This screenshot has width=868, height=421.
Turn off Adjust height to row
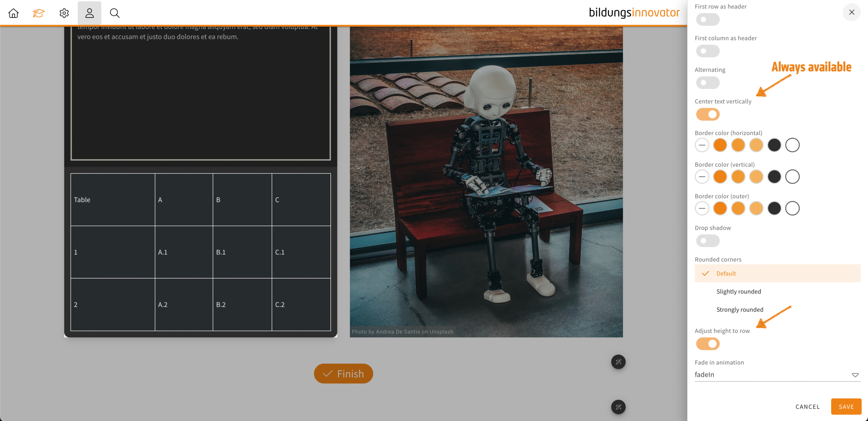pyautogui.click(x=708, y=344)
